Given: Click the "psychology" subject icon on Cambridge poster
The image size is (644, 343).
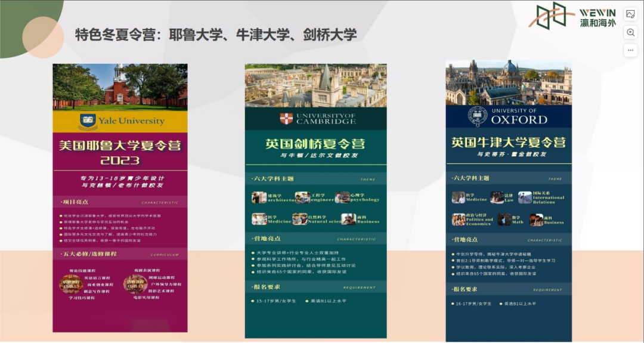Looking at the screenshot, I should tap(342, 197).
